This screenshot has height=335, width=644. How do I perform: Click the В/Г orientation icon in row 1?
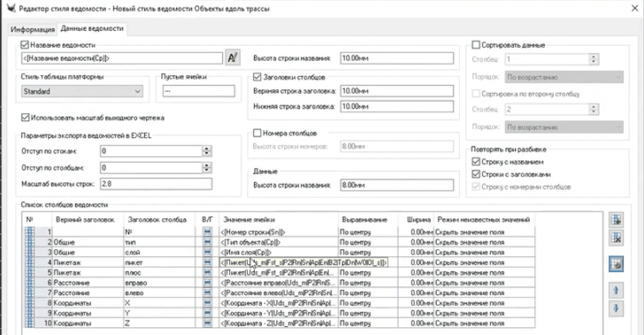207,232
